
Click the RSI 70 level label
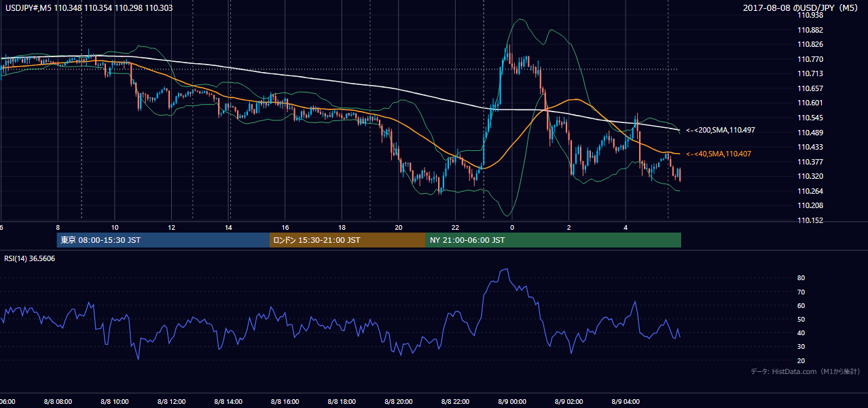[x=801, y=292]
